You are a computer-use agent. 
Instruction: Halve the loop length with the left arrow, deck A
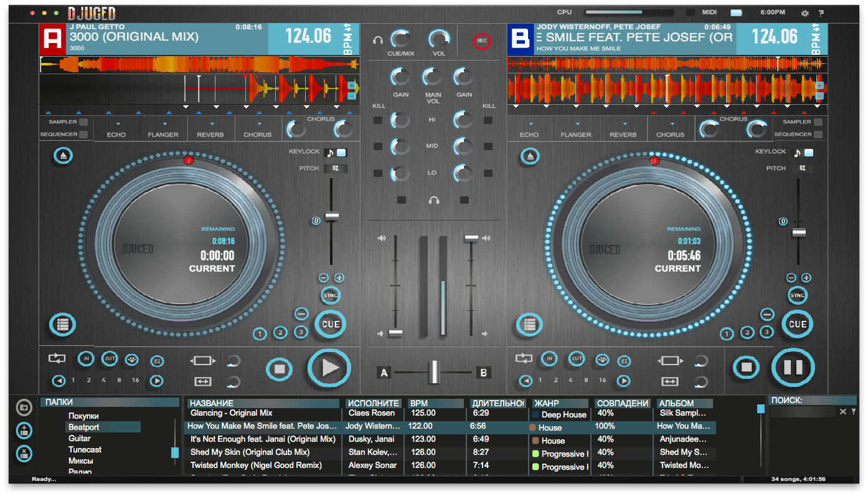point(58,381)
